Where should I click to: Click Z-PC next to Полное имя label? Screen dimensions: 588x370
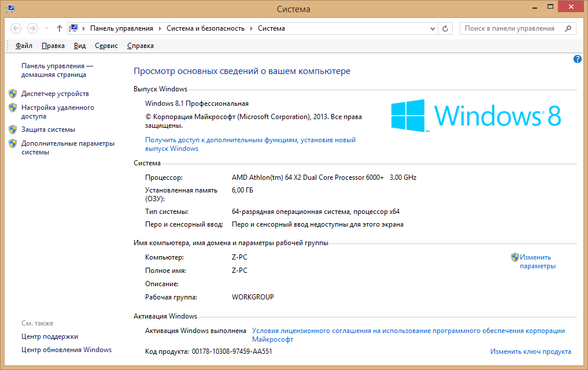tap(239, 271)
